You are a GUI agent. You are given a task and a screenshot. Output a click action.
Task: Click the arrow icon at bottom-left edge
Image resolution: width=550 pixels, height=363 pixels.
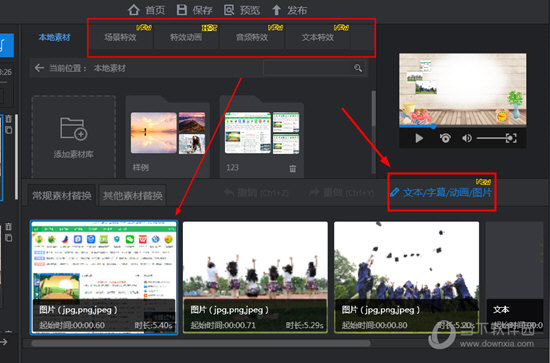click(x=4, y=342)
